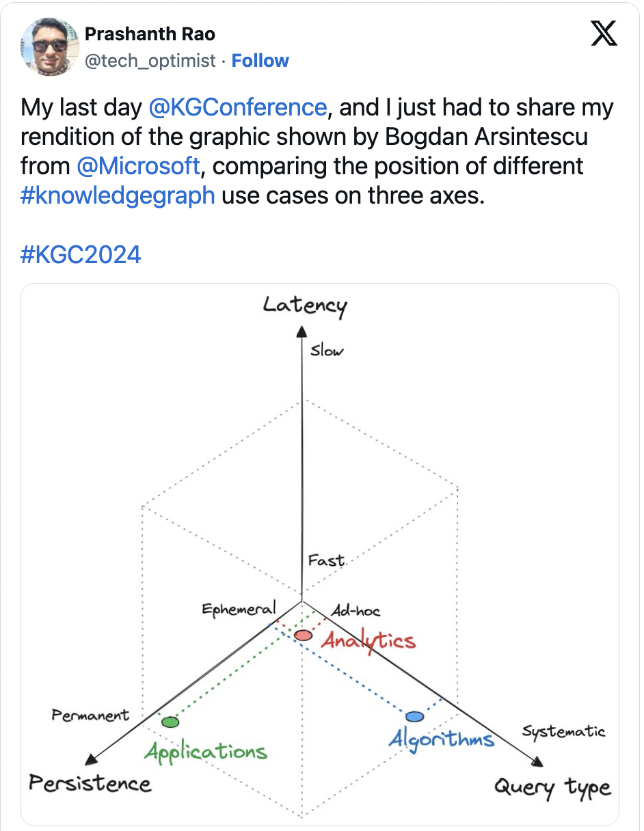This screenshot has width=644, height=831.
Task: Click the Prashanth Rao display name
Action: coord(150,33)
